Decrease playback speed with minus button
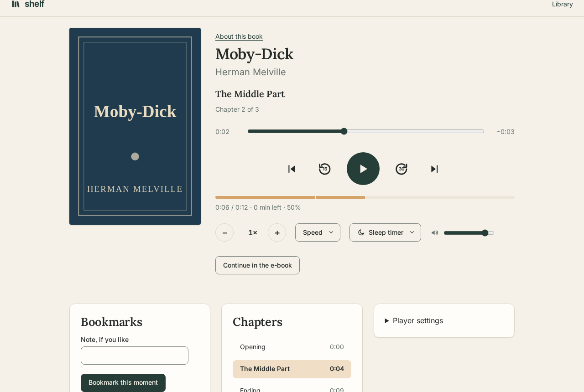 pos(224,232)
